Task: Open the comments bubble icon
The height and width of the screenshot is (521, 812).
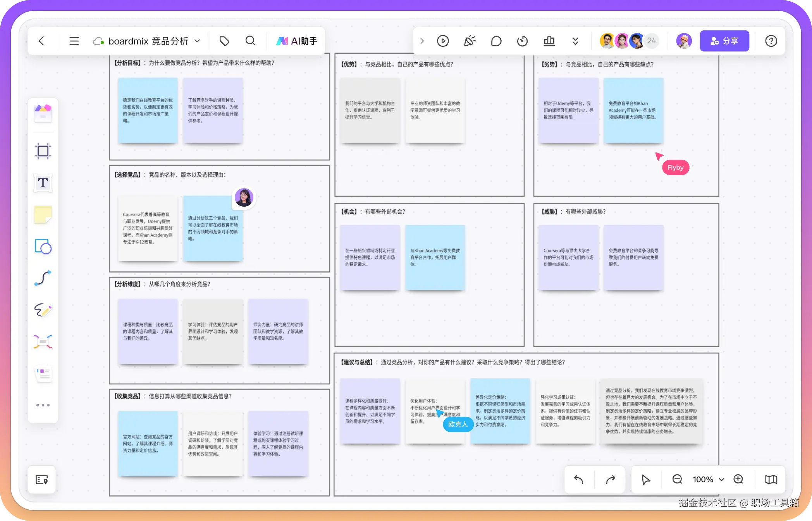Action: (496, 41)
